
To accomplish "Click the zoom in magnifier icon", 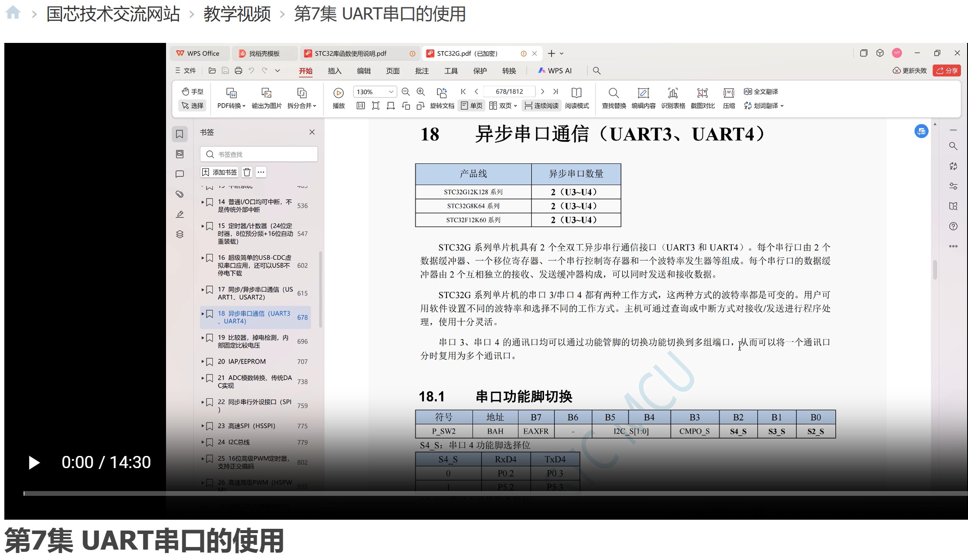I will tap(420, 92).
